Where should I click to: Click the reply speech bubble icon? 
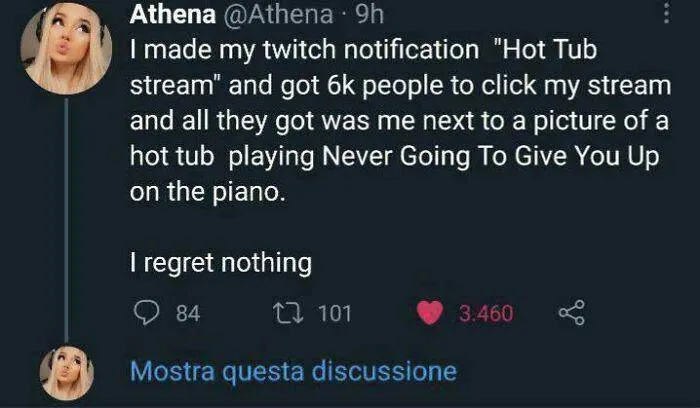[x=147, y=313]
